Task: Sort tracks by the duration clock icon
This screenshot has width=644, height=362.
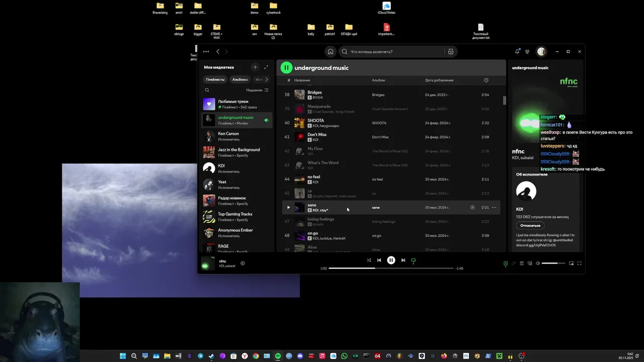Action: click(x=486, y=80)
